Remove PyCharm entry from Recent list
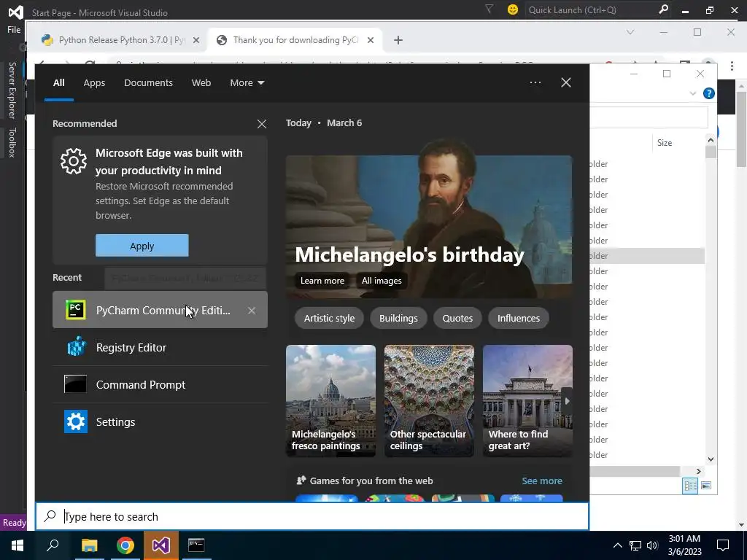The width and height of the screenshot is (747, 560). pos(252,311)
